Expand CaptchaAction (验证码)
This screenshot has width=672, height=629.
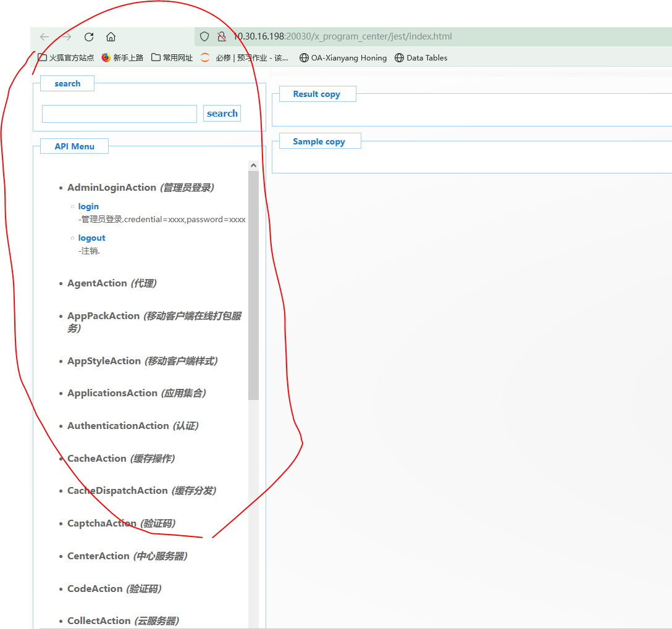click(x=121, y=523)
